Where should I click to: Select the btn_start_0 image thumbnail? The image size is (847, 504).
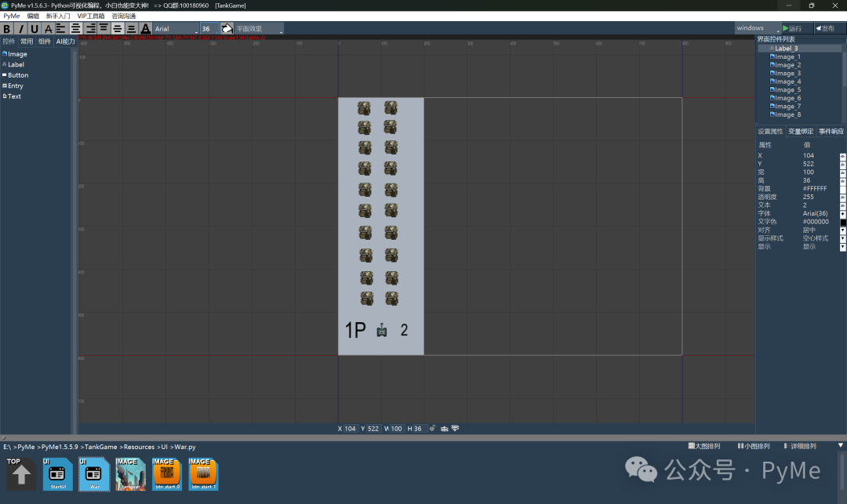[167, 473]
